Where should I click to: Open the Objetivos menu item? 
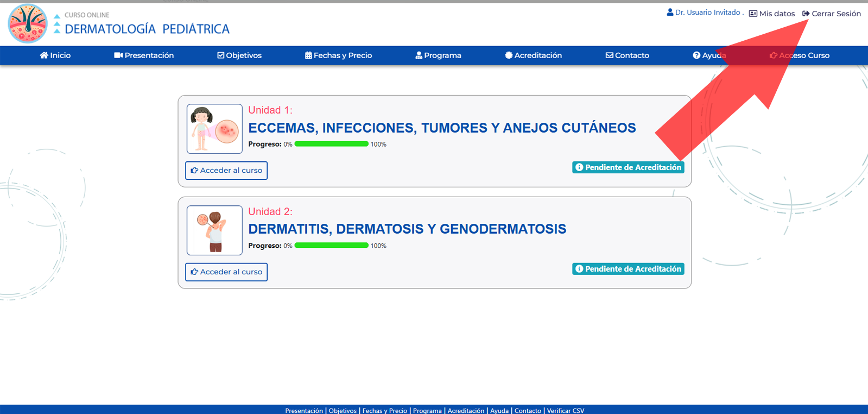(x=239, y=55)
